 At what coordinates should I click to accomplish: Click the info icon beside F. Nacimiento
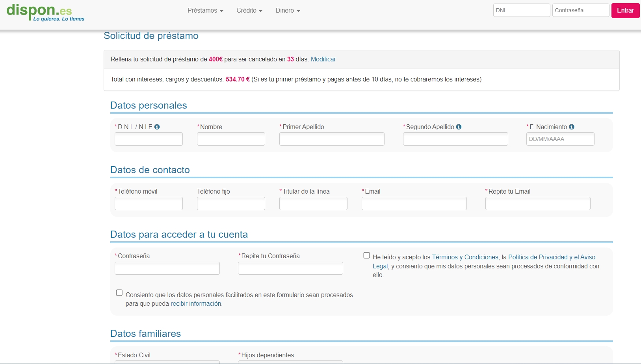572,127
